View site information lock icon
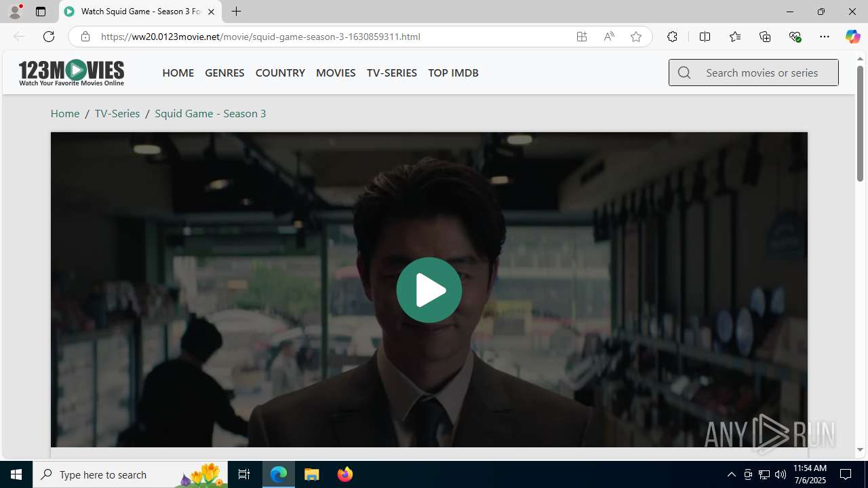 click(85, 37)
